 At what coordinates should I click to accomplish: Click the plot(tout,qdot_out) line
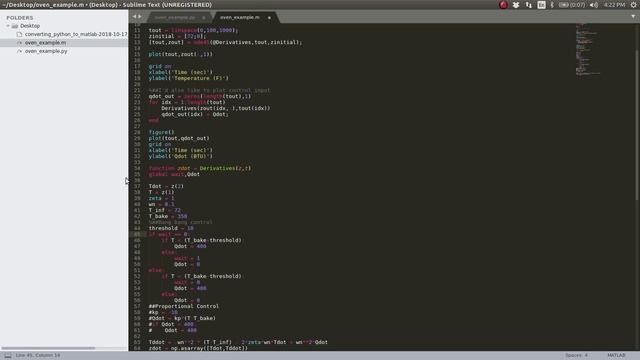point(179,138)
